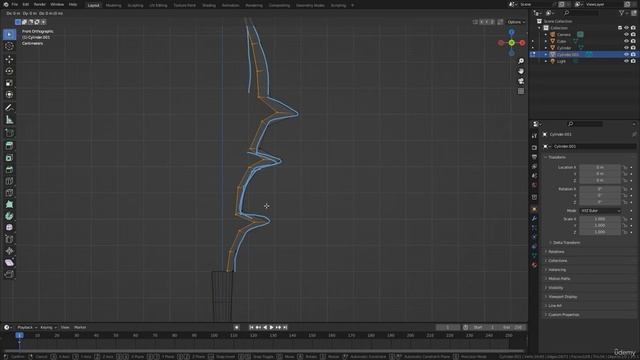Open the timeline Marker menu
This screenshot has height=360, width=640.
(x=80, y=327)
